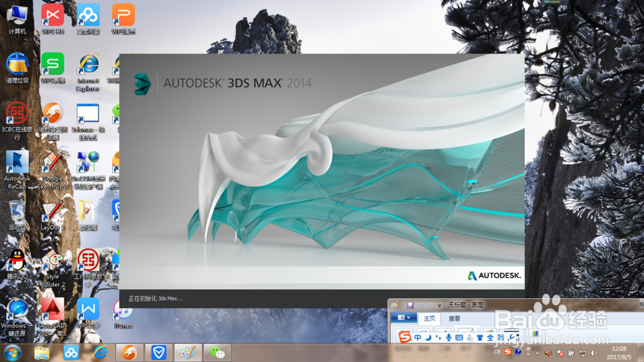Select the 查看 tab in Paint

[x=454, y=318]
